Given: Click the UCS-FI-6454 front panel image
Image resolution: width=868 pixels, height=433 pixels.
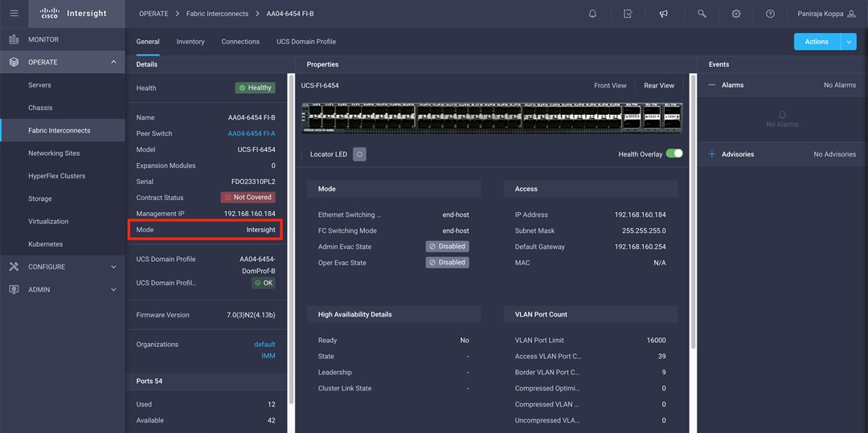Looking at the screenshot, I should 492,118.
